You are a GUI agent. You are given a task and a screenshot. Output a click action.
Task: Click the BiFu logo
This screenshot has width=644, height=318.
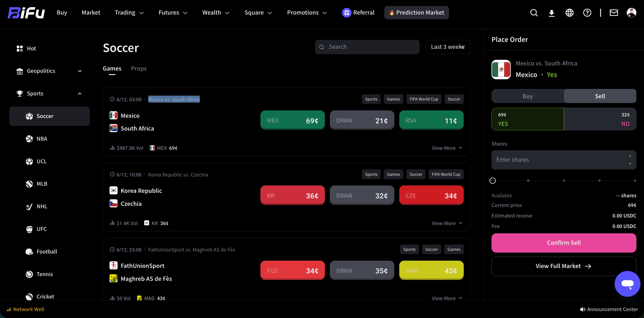click(x=26, y=13)
